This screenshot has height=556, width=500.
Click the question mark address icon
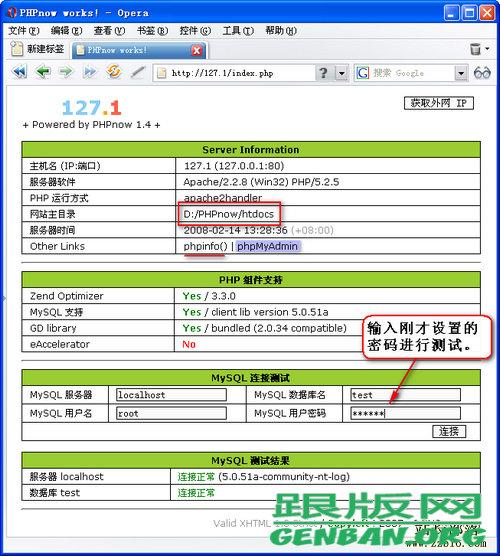(x=323, y=73)
